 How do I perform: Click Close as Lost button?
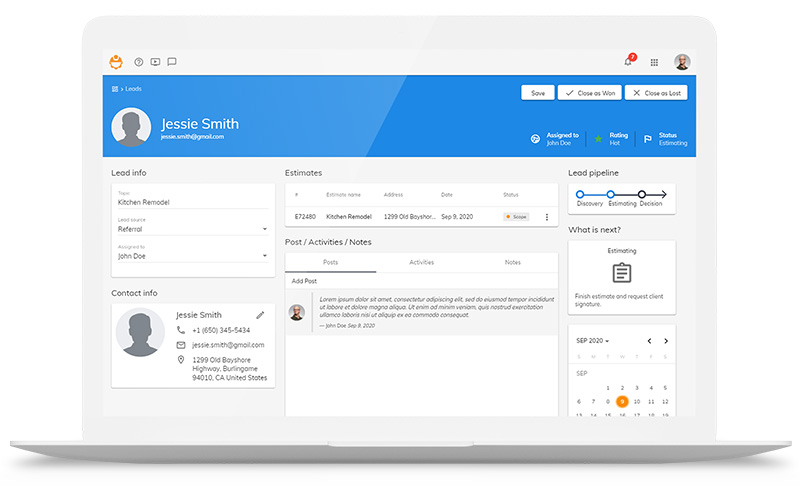click(656, 93)
